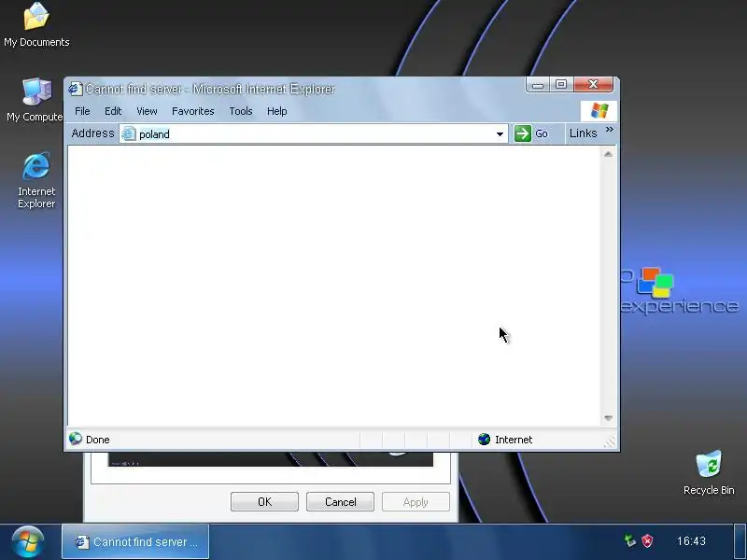Click the IE icon in title bar
This screenshot has width=747, height=560.
coord(76,89)
